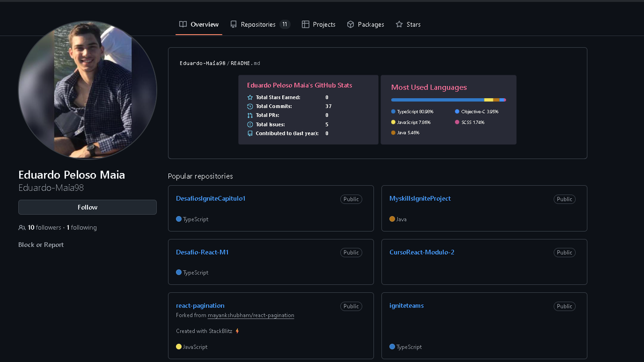
Task: Click the pink SCSS 1.74% legend dot
Action: pyautogui.click(x=457, y=122)
